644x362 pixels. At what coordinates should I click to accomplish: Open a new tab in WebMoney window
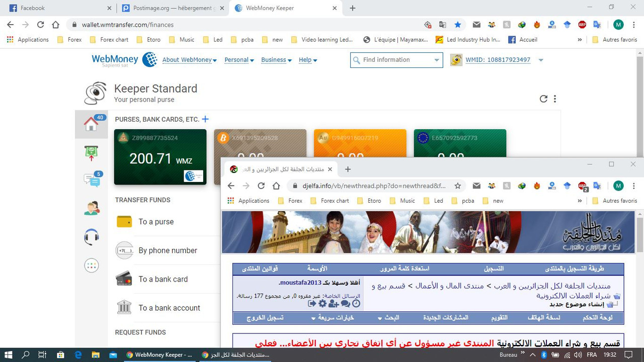(x=353, y=8)
